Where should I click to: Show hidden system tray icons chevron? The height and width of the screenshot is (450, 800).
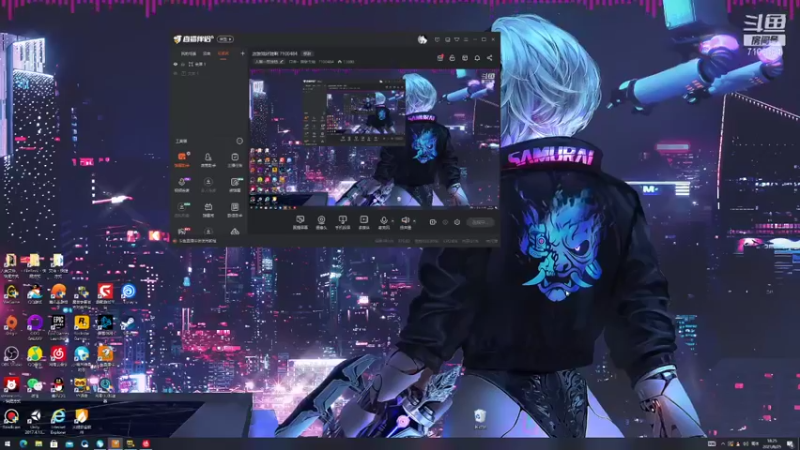pos(722,444)
